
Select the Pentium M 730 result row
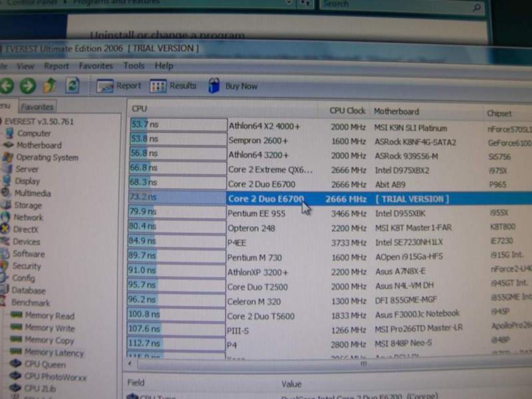click(x=330, y=257)
